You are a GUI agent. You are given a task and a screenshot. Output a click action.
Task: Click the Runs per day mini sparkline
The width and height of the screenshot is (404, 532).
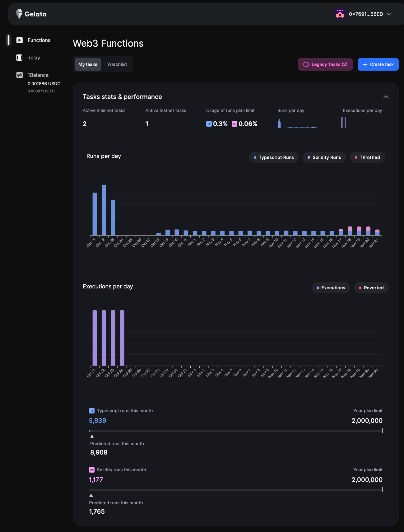pyautogui.click(x=297, y=123)
